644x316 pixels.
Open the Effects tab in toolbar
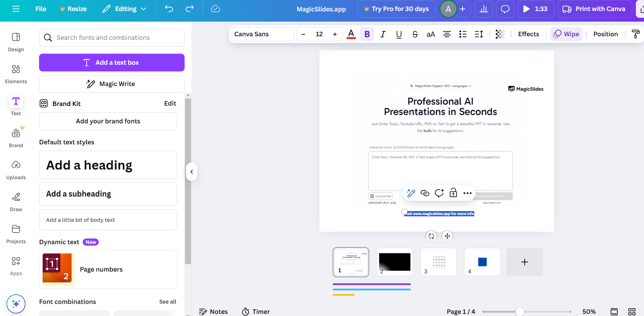point(528,34)
